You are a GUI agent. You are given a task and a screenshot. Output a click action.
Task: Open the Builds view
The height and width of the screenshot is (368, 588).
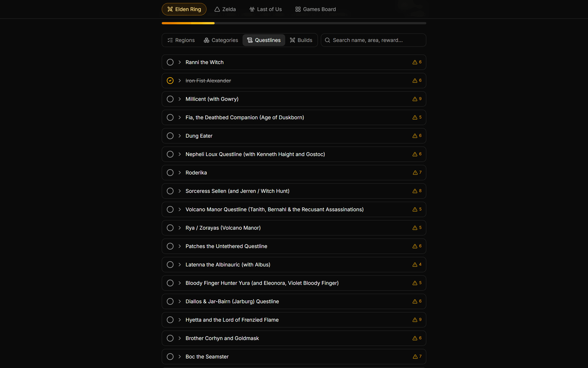[x=301, y=40]
